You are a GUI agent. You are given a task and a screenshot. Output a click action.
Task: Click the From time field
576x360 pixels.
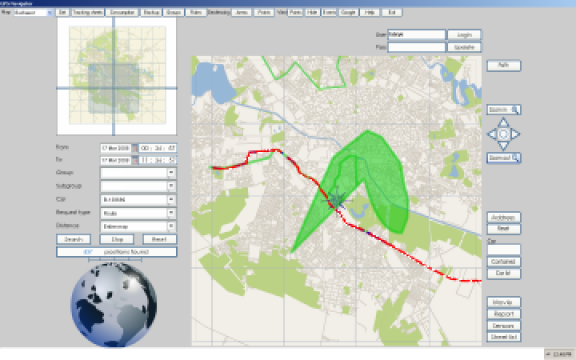[x=158, y=148]
